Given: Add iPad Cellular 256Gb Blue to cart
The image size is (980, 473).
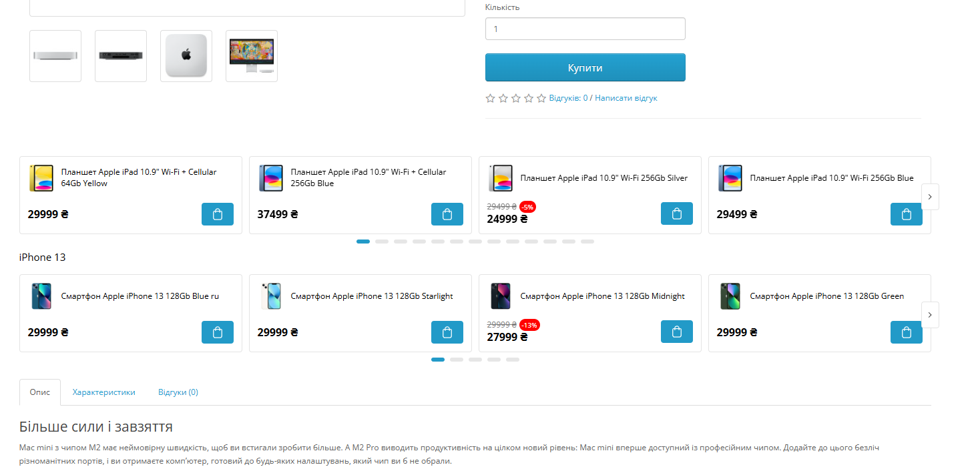Looking at the screenshot, I should [x=447, y=214].
